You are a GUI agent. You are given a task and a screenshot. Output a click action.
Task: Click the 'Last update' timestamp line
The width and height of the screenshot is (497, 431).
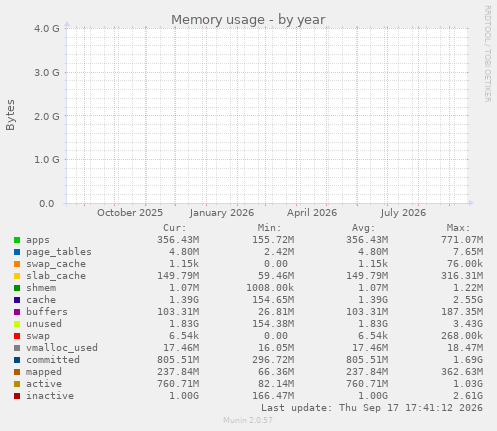coord(372,408)
